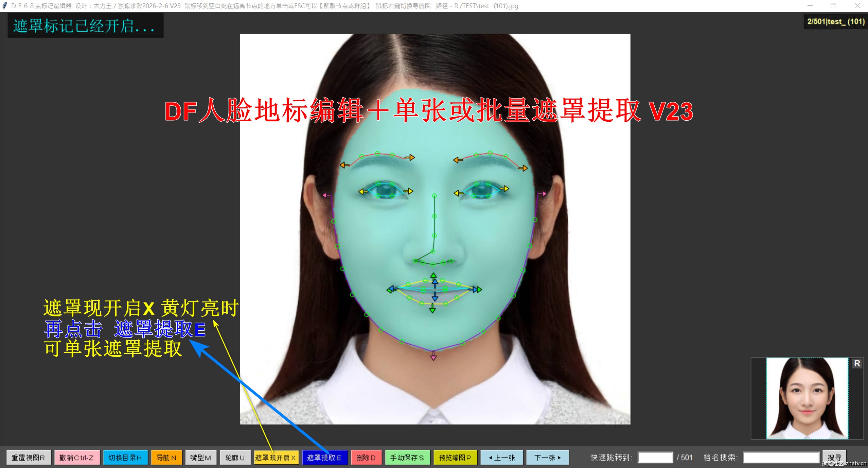This screenshot has width=868, height=468.
Task: Toggle 切换目录H directory switching
Action: [x=125, y=457]
